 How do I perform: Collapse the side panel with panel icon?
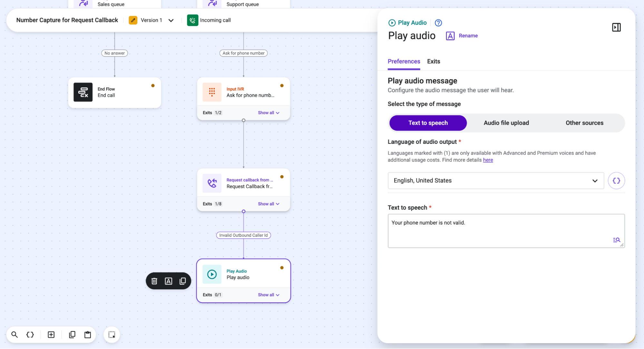click(x=616, y=27)
